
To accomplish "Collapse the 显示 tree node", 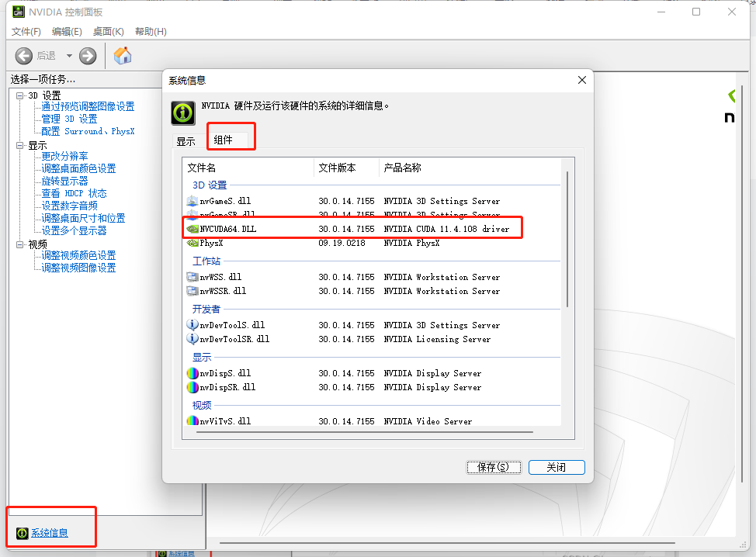I will point(19,145).
